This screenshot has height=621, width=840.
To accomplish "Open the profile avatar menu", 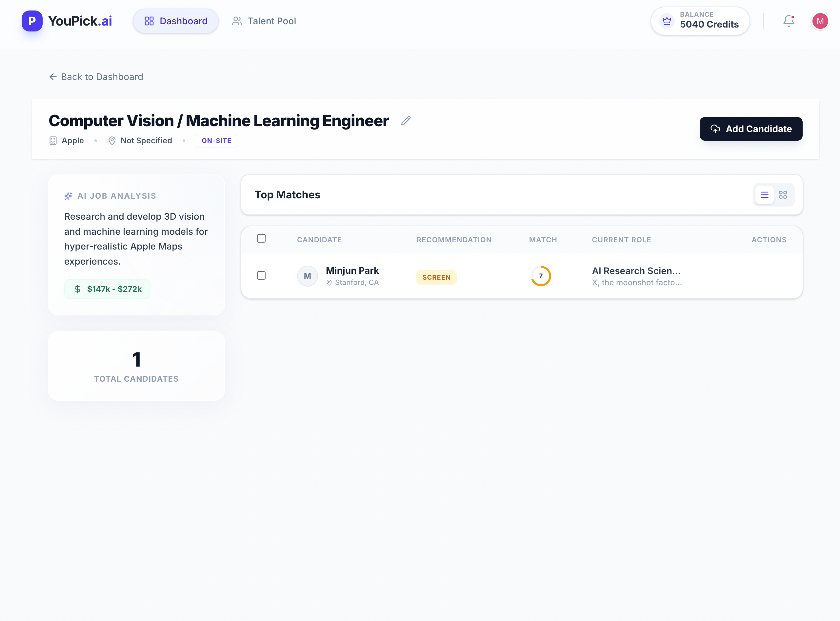I will (x=820, y=21).
